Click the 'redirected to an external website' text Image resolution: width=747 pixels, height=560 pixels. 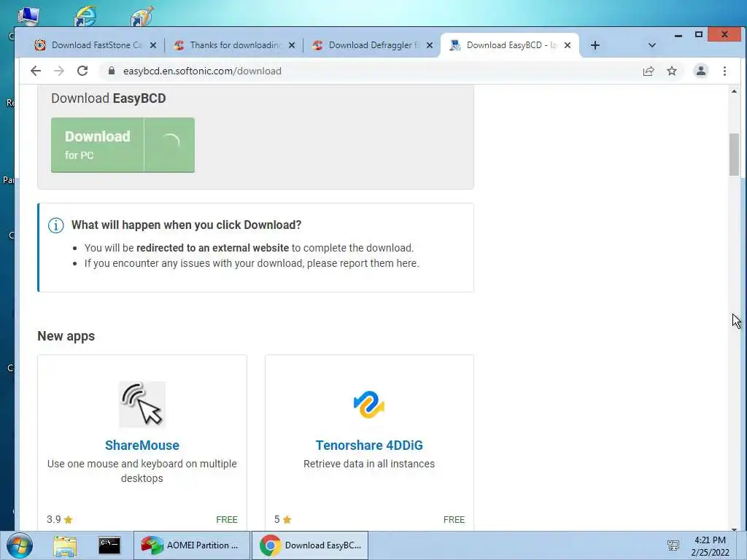[212, 248]
